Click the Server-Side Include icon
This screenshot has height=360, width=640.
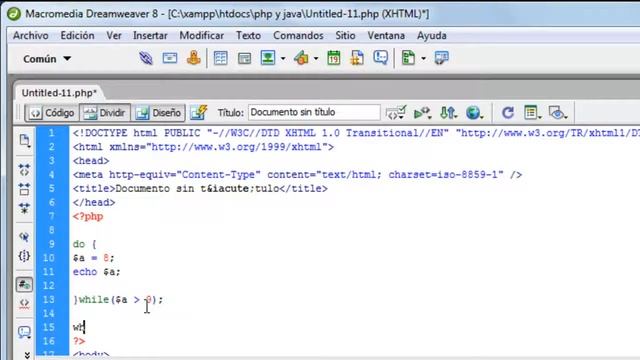pyautogui.click(x=357, y=58)
